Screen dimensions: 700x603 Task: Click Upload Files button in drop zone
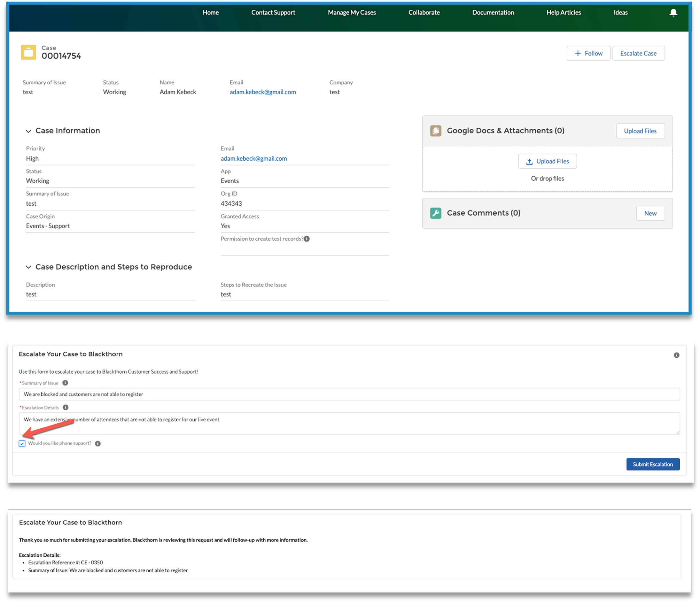tap(547, 161)
